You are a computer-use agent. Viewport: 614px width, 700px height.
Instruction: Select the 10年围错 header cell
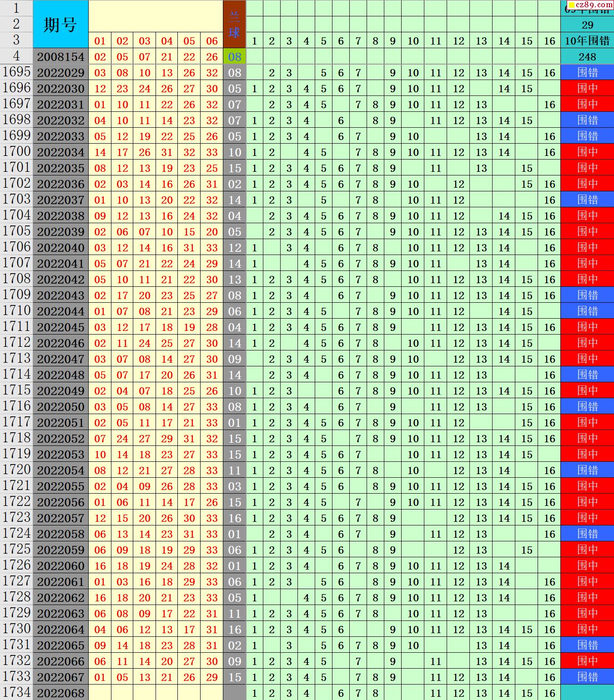587,41
